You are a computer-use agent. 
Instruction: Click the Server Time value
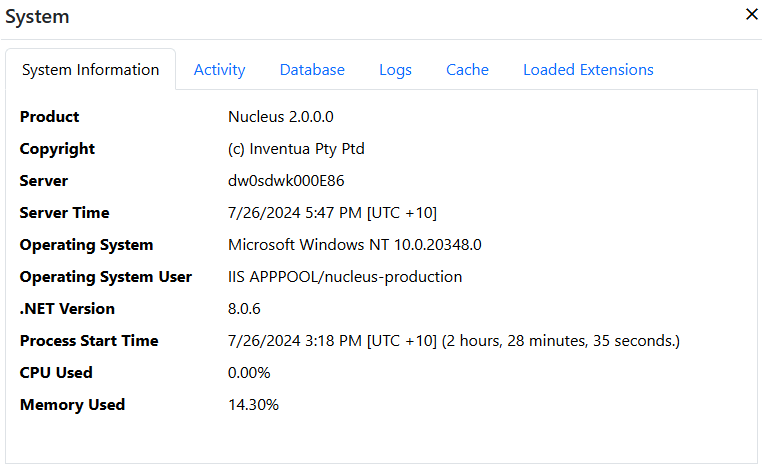pos(332,213)
